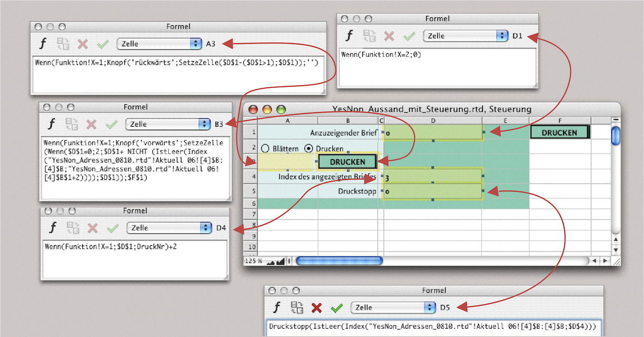Click the function f icon in D1 formula window
The height and width of the screenshot is (337, 644).
[x=349, y=36]
